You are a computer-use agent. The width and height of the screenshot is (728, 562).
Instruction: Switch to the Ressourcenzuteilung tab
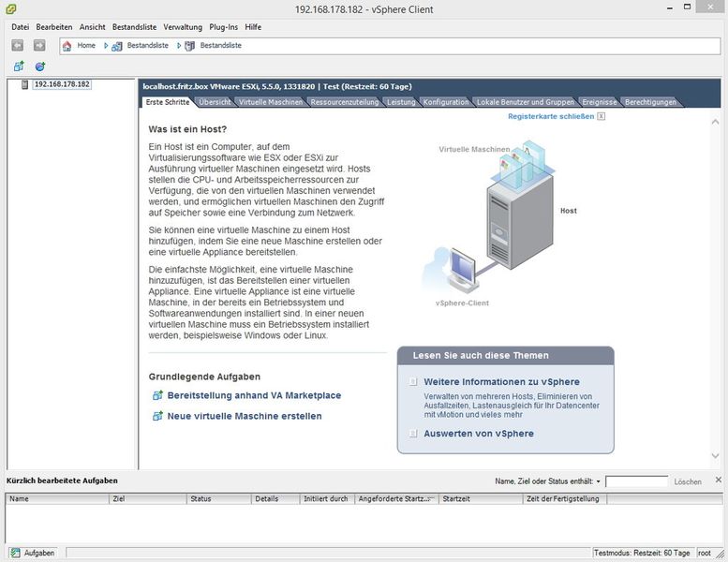click(345, 102)
